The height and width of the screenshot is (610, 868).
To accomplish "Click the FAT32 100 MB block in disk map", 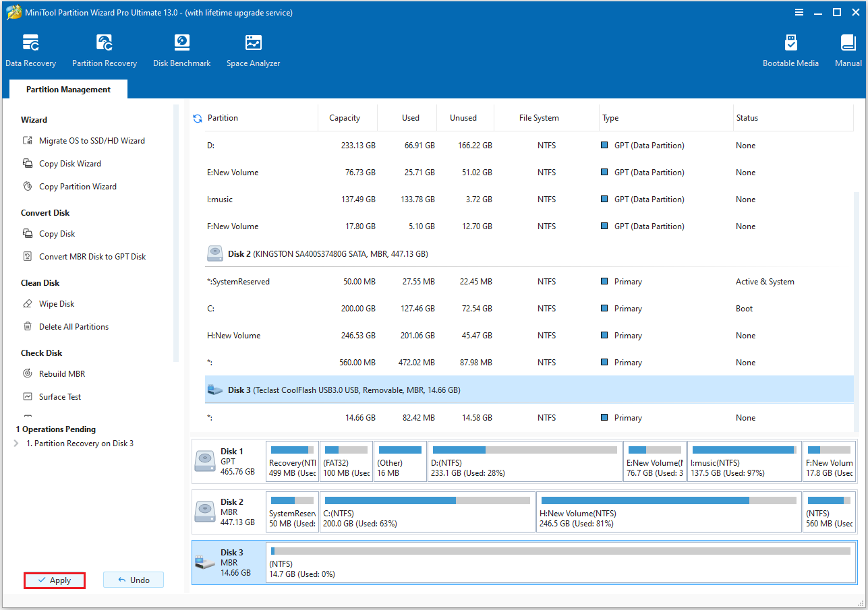I will [347, 462].
